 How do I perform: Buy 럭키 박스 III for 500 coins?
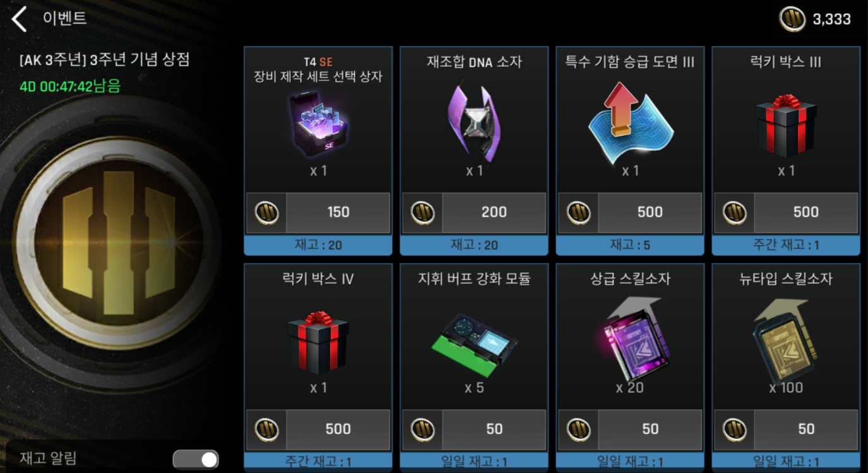[x=786, y=213]
